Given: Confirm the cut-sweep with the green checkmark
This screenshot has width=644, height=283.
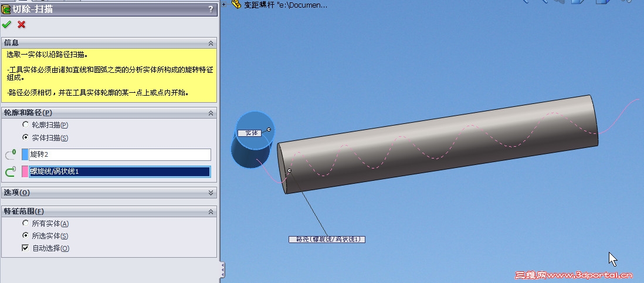Looking at the screenshot, I should 6,25.
